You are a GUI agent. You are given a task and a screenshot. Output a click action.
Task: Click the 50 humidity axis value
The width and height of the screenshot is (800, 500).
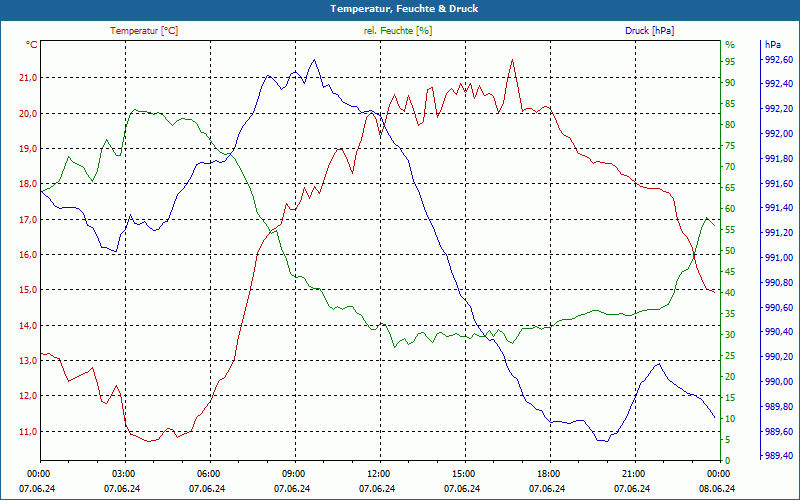[x=730, y=251]
